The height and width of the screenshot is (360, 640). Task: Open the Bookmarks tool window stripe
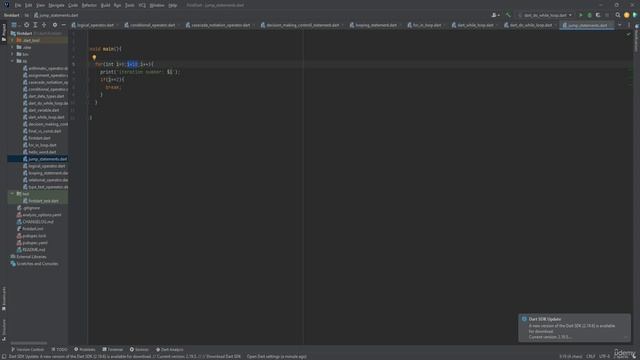pos(4,298)
